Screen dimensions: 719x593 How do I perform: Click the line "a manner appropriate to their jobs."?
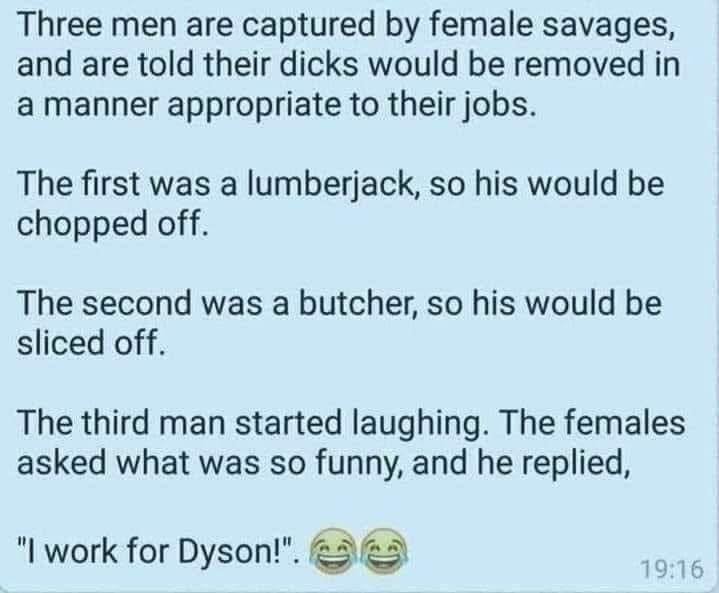coord(277,106)
